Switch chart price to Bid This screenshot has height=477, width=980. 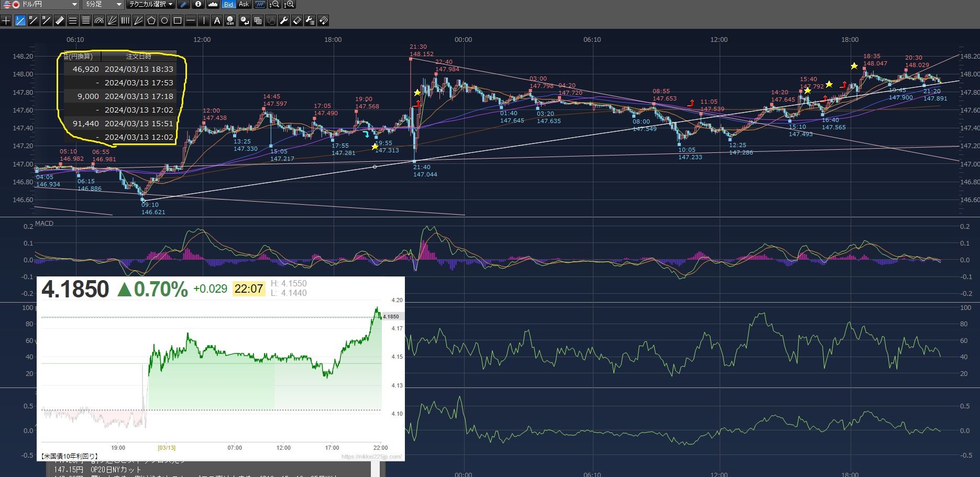[228, 4]
